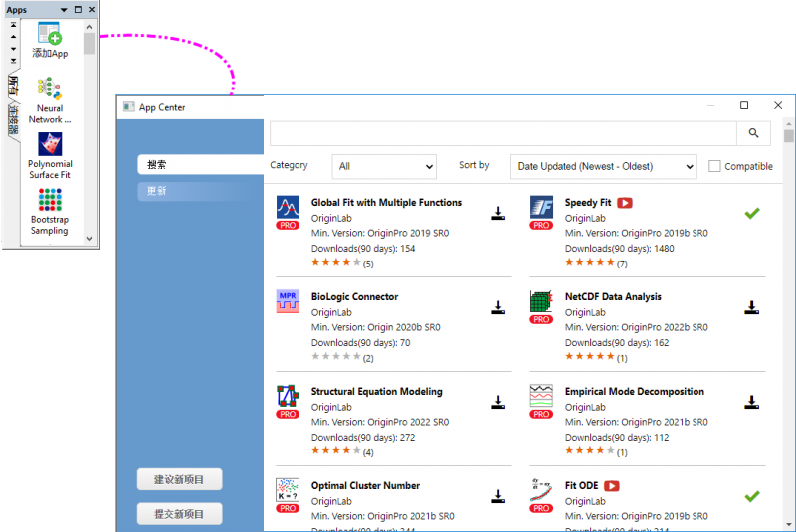Click Apps panel scrollbar up arrow
The width and height of the screenshot is (796, 532).
(x=90, y=27)
